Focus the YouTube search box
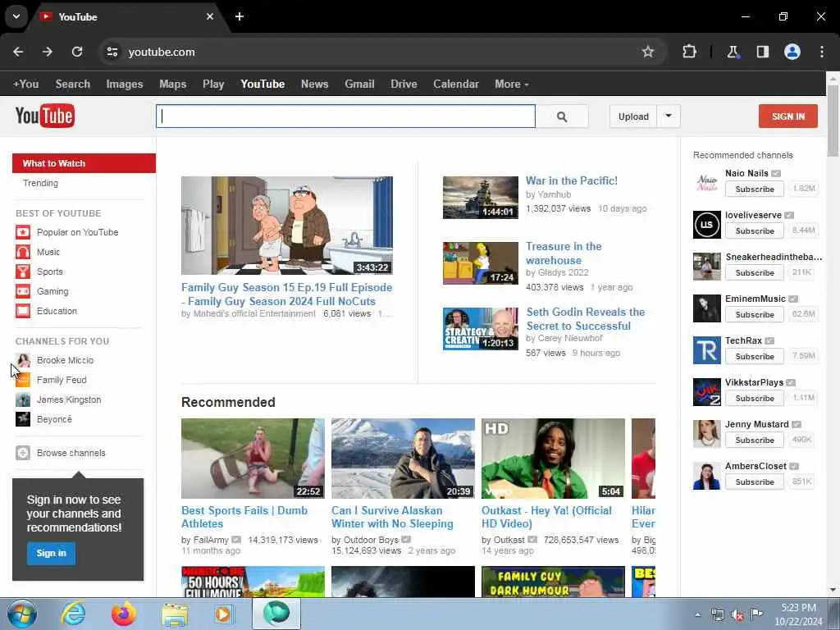Image resolution: width=840 pixels, height=630 pixels. pos(345,116)
